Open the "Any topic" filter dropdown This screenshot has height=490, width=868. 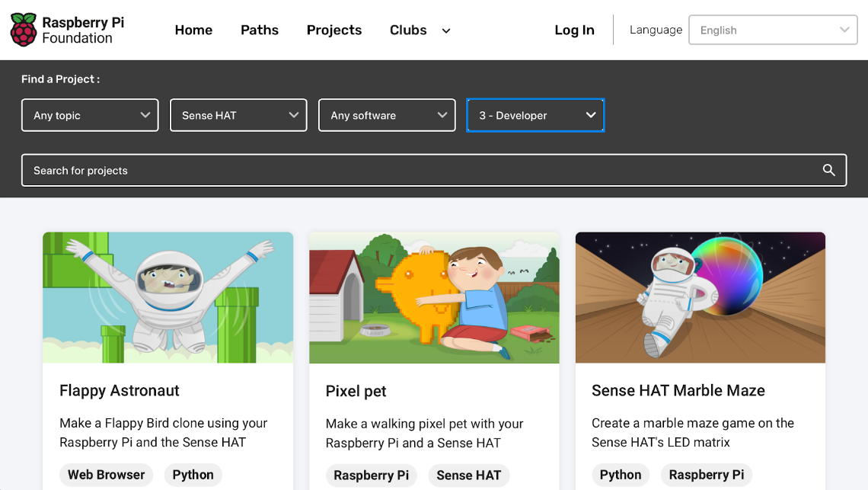[89, 115]
